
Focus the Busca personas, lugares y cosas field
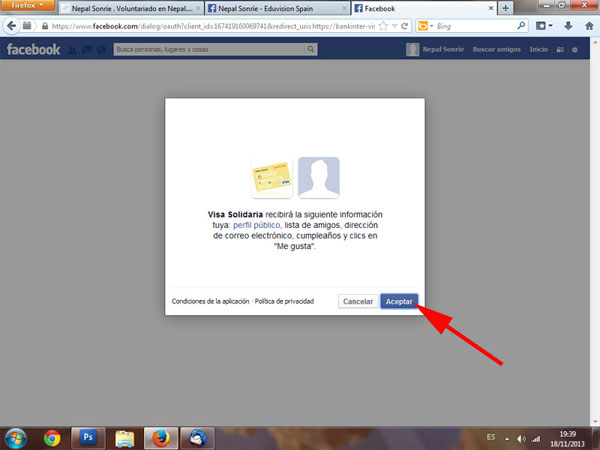click(210, 49)
